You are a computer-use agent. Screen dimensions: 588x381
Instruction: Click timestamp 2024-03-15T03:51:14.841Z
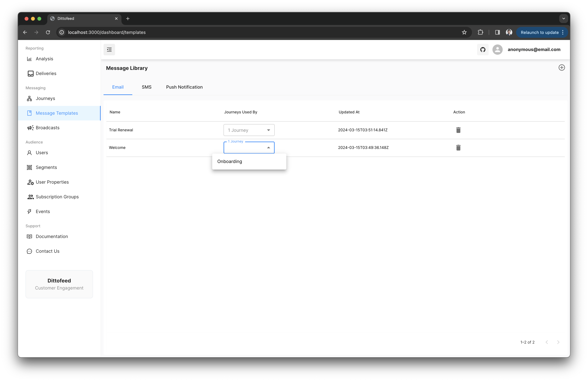(x=363, y=130)
